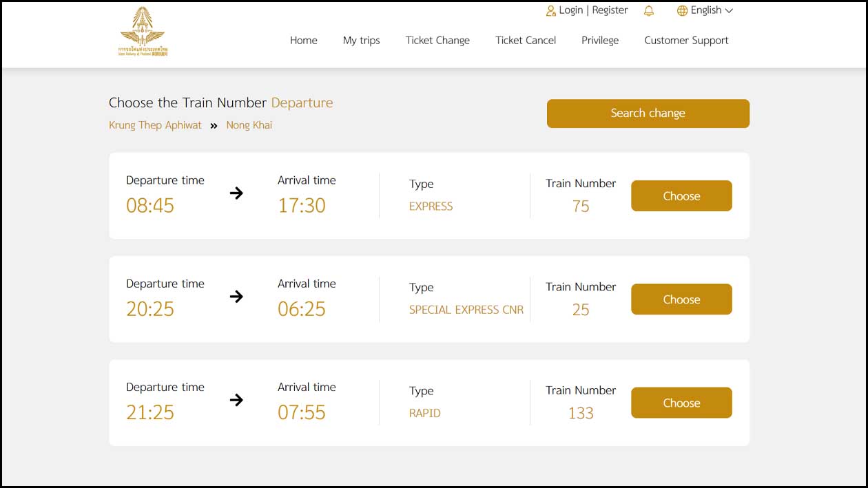Open Customer Support page
The image size is (868, 488).
click(686, 40)
